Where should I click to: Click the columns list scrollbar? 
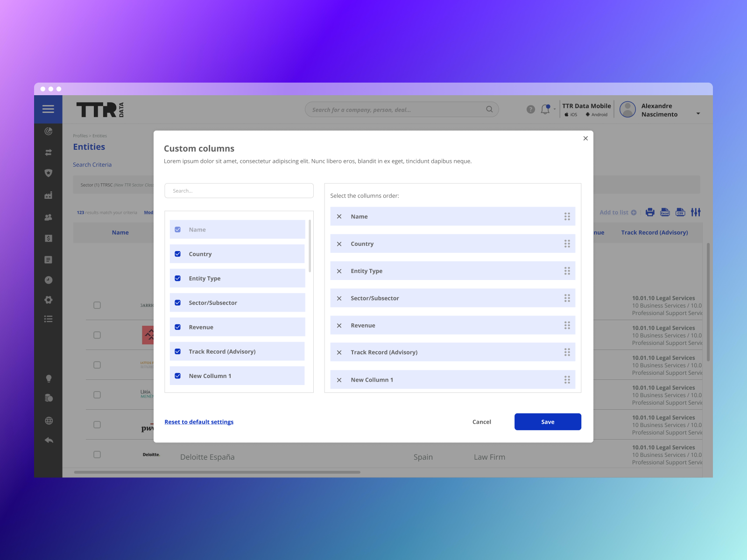310,246
